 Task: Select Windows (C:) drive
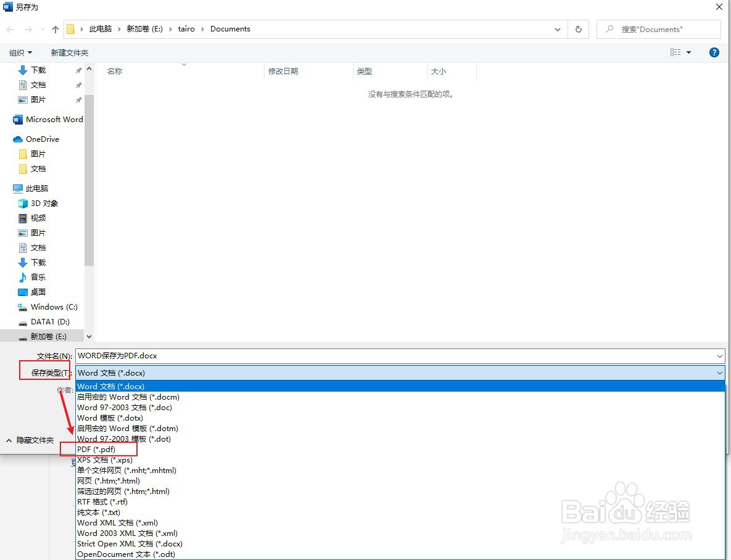tap(47, 307)
